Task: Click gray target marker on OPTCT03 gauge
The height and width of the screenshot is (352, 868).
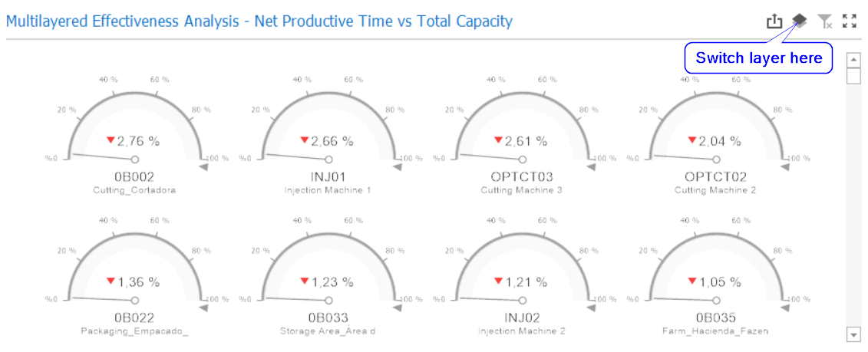Action: tap(591, 166)
